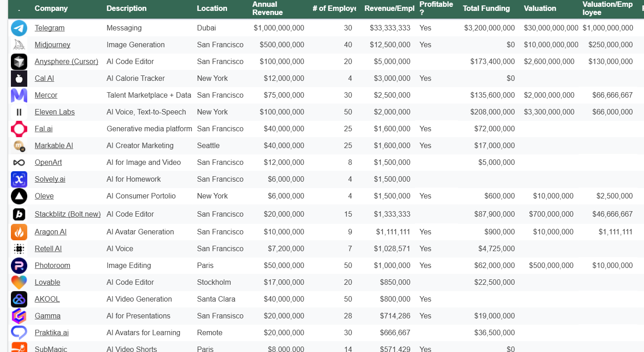Open the Lovable company link
This screenshot has height=352, width=644.
[47, 283]
